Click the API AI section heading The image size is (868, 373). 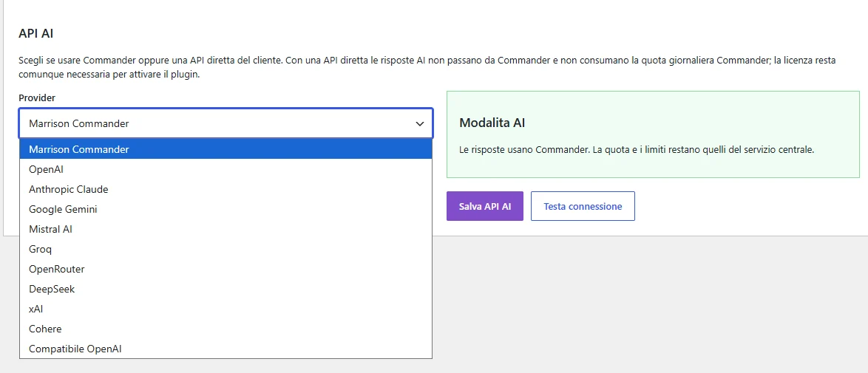point(36,33)
